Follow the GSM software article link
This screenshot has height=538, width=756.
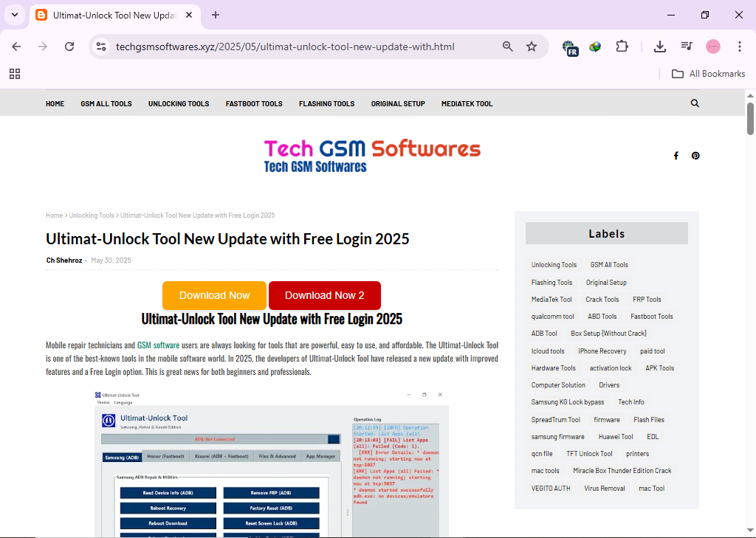coord(158,345)
